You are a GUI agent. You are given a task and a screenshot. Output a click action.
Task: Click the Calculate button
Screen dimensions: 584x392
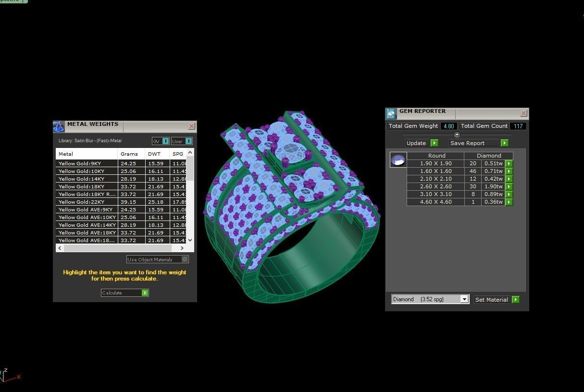[x=125, y=293]
